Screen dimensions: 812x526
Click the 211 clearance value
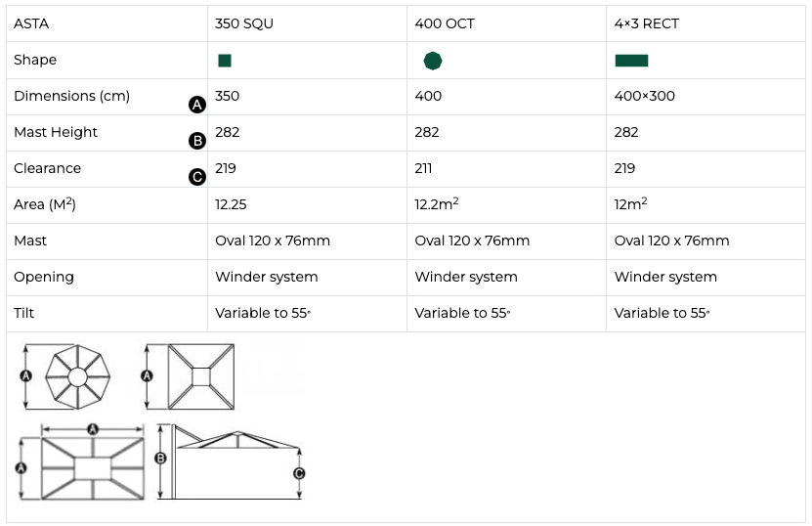424,168
